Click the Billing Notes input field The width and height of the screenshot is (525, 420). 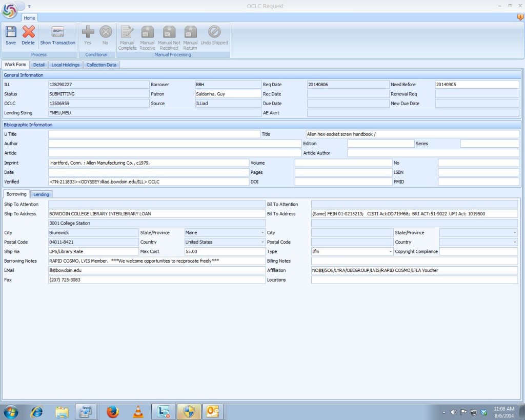414,261
